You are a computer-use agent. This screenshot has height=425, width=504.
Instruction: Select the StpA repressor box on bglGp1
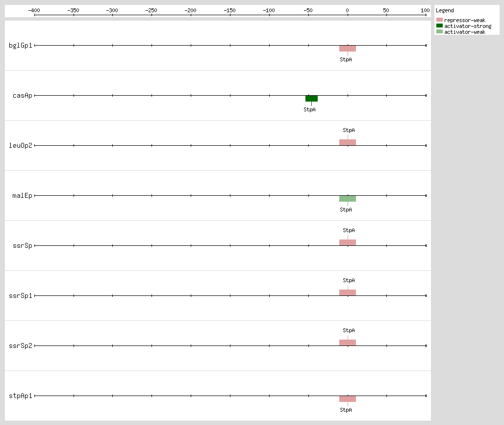348,49
